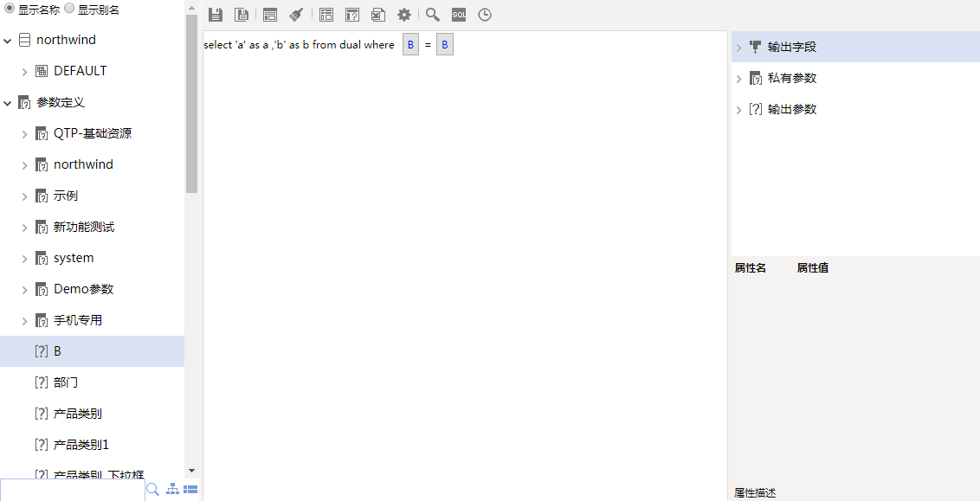
Task: Switch to list view icon
Action: (x=190, y=490)
